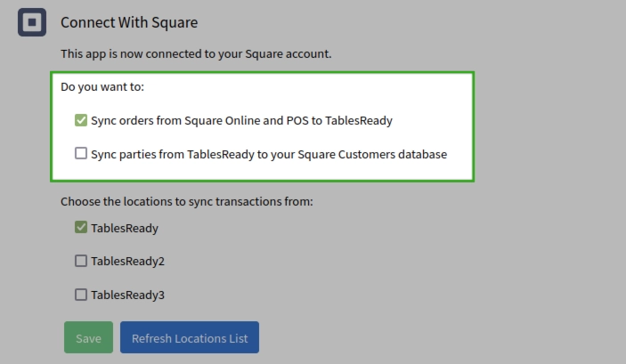Click the TablesReady2 label text

tap(127, 261)
